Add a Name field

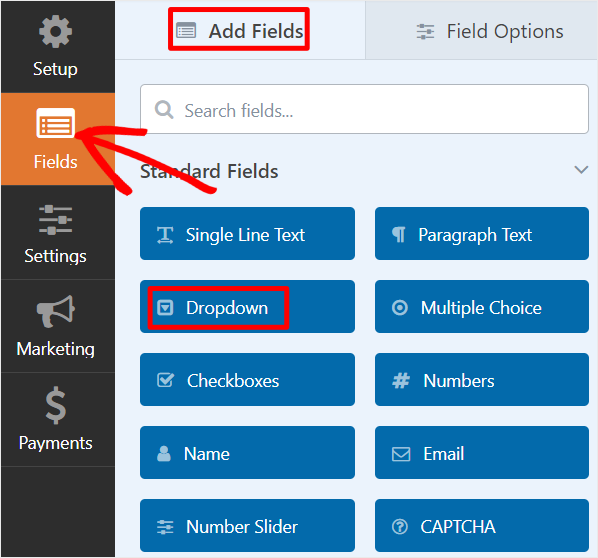click(x=248, y=452)
